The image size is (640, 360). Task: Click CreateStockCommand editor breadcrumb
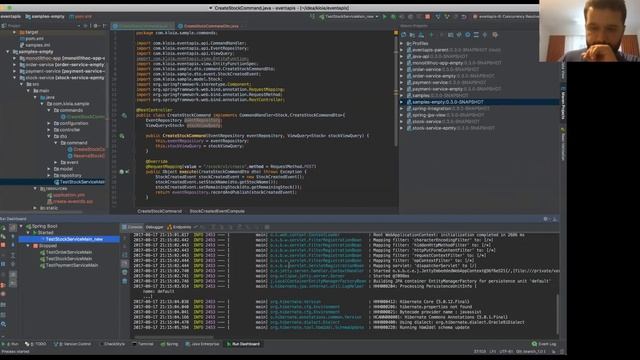(x=160, y=211)
